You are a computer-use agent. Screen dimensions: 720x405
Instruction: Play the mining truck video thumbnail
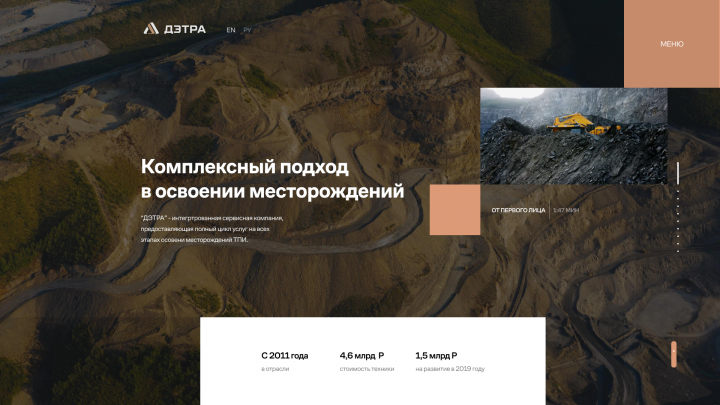[574, 136]
